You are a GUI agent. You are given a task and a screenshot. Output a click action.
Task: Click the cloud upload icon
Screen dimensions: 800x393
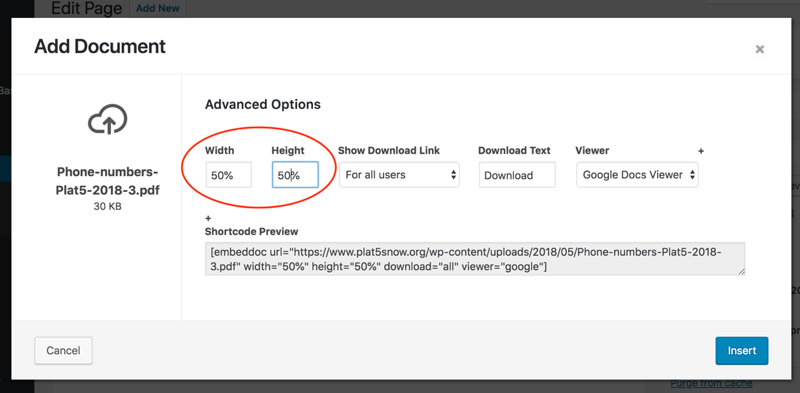(x=108, y=119)
